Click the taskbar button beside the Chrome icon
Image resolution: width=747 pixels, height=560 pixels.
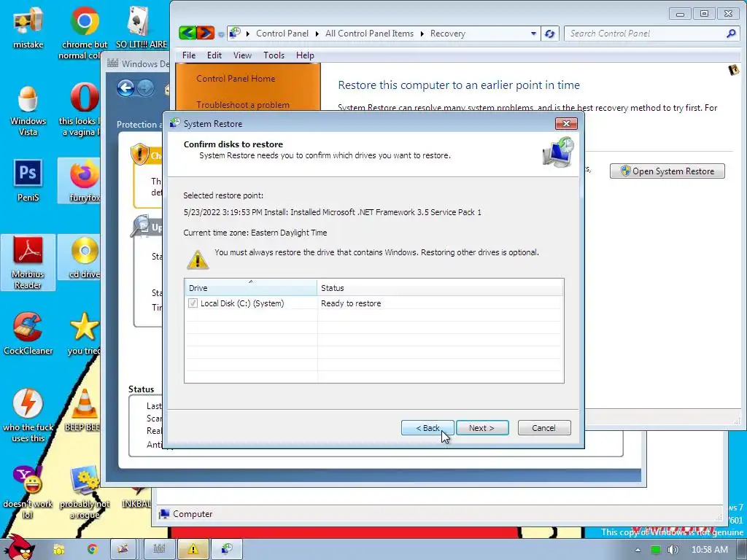pos(123,550)
